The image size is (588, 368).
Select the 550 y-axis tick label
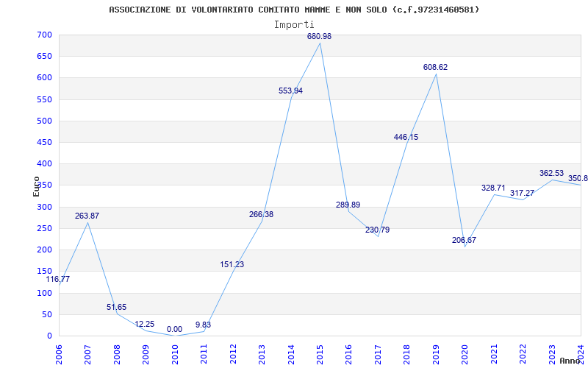pos(44,99)
